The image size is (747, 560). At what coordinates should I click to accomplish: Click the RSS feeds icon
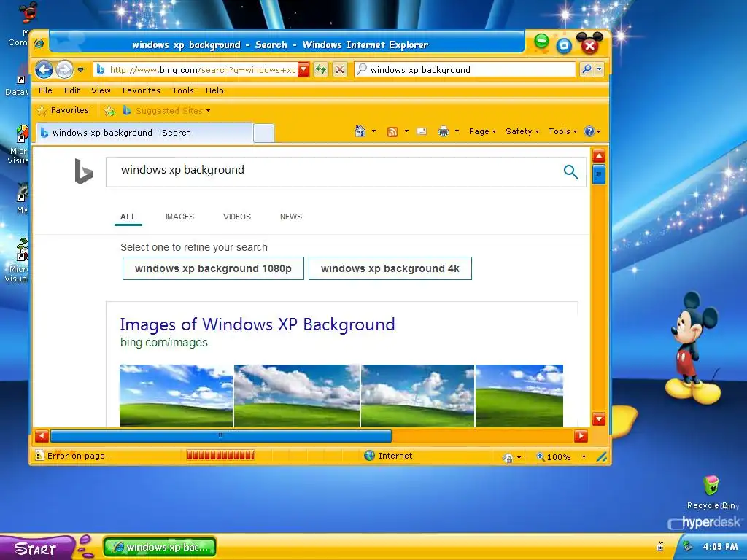coord(392,132)
